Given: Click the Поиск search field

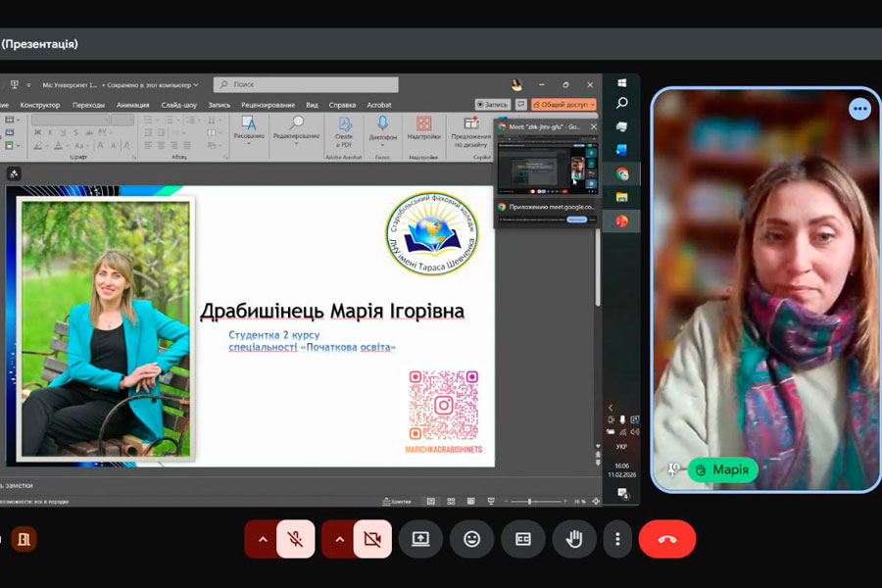Looking at the screenshot, I should 306,85.
